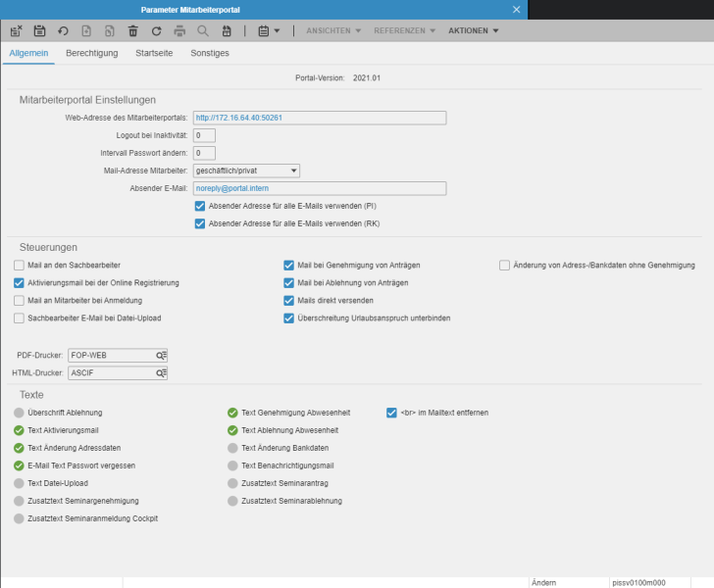714x588 pixels.
Task: Click the binoculars find icon
Action: [227, 30]
